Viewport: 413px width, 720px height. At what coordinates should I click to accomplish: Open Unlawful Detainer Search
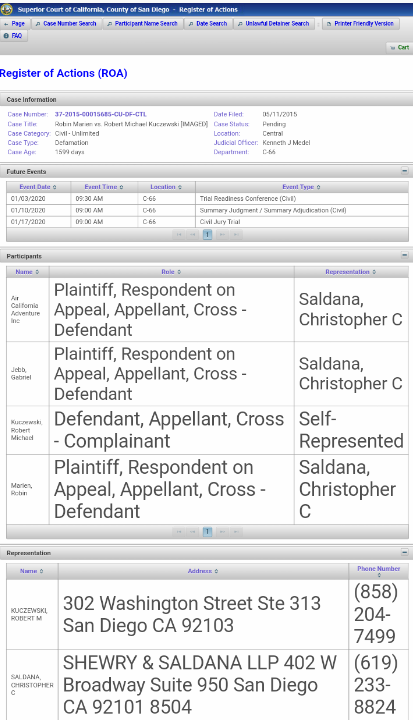click(274, 24)
